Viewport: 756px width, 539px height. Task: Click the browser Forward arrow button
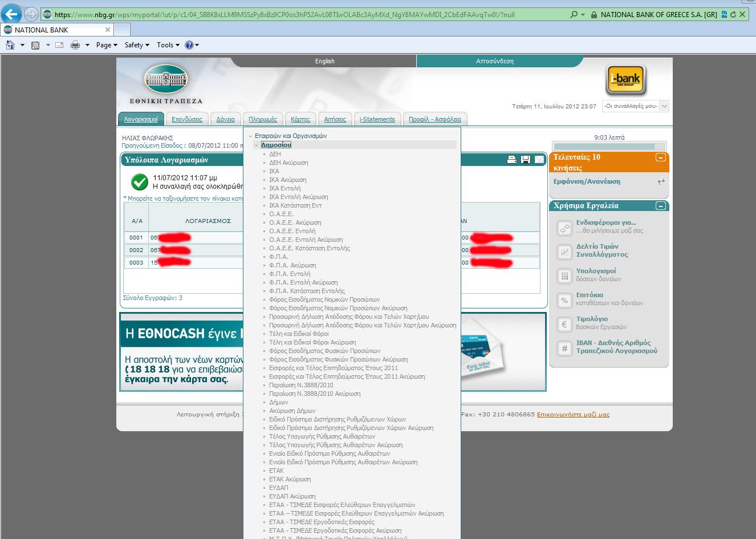click(x=31, y=14)
